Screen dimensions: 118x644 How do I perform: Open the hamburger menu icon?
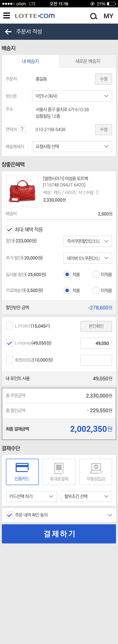pos(7,16)
